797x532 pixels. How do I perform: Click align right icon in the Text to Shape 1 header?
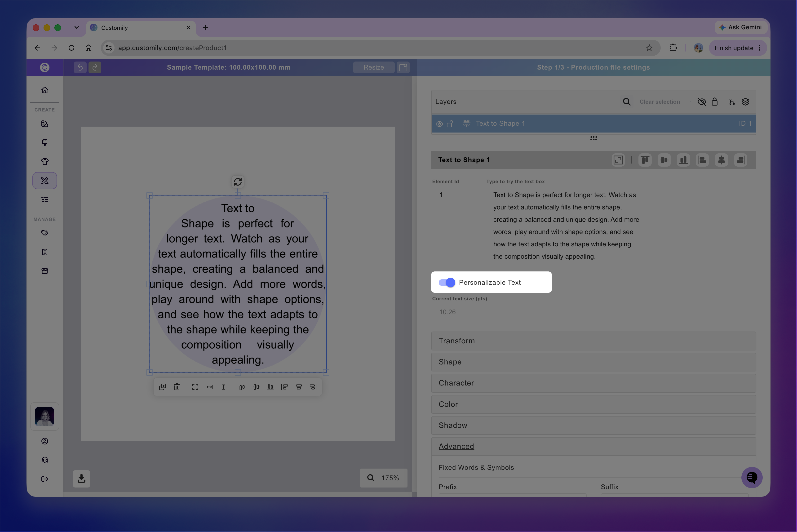(x=741, y=160)
